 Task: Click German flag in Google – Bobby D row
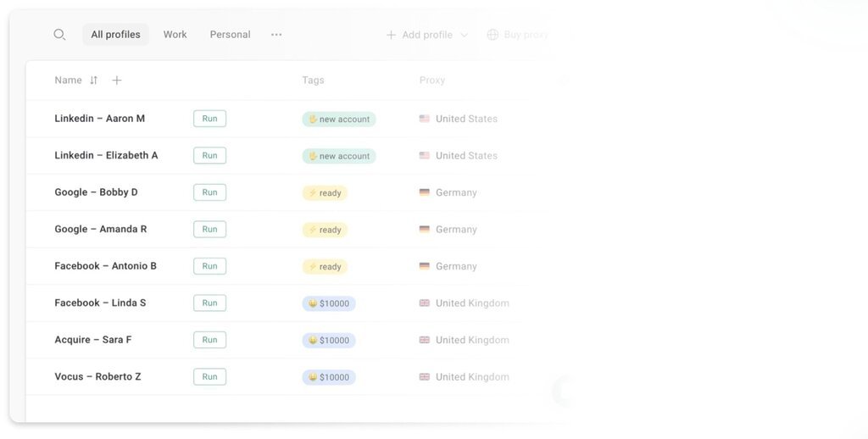[x=425, y=192]
